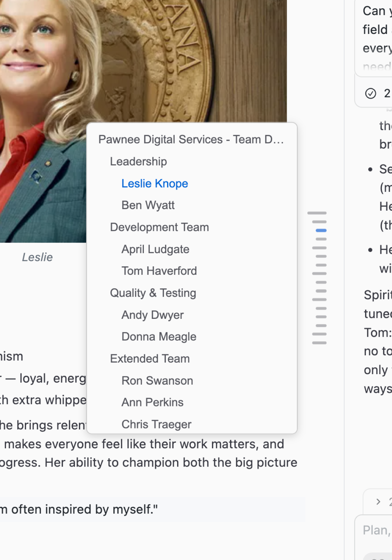This screenshot has height=560, width=392.
Task: Jump to Ron Swanson entry
Action: point(157,381)
